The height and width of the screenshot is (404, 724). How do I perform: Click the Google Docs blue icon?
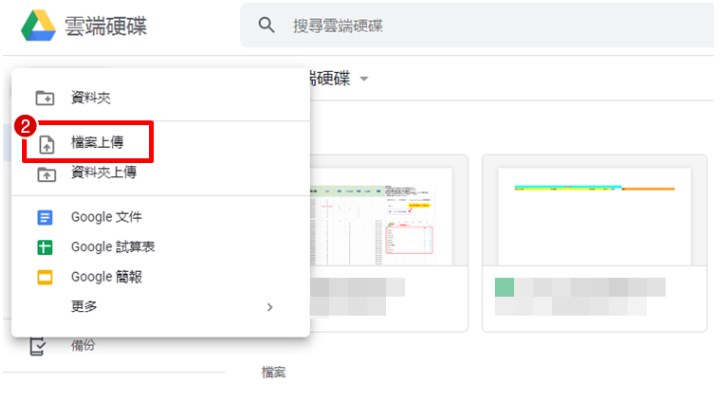click(x=45, y=217)
